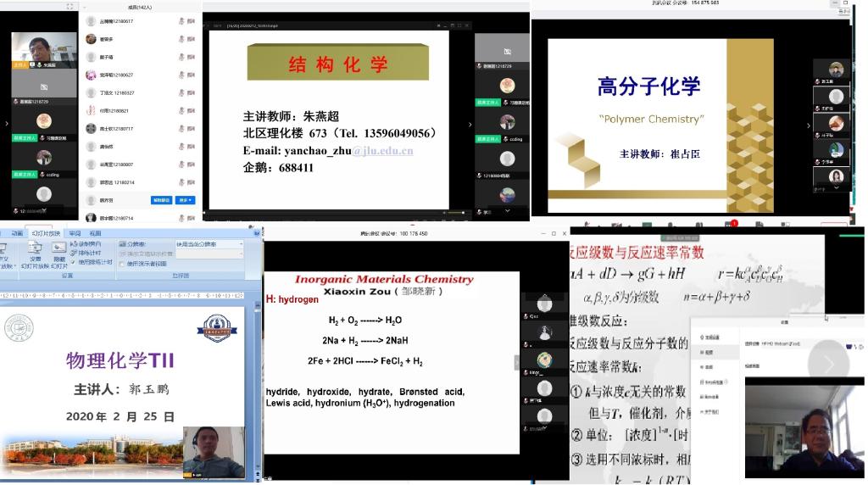
Task: Enable the 使用演示者视图 checkbox
Action: pyautogui.click(x=122, y=264)
